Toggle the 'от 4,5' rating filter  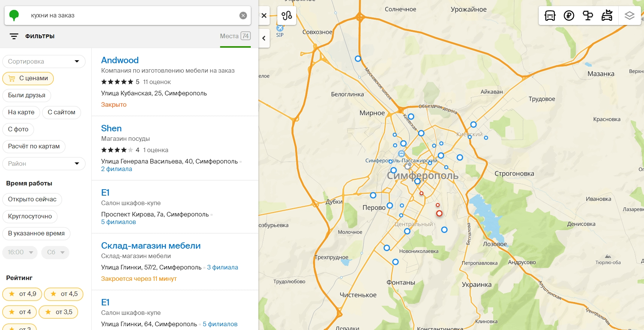(64, 294)
